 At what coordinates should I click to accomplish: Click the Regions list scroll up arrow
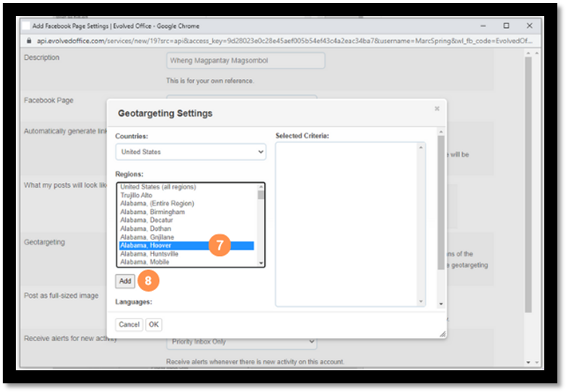point(261,187)
